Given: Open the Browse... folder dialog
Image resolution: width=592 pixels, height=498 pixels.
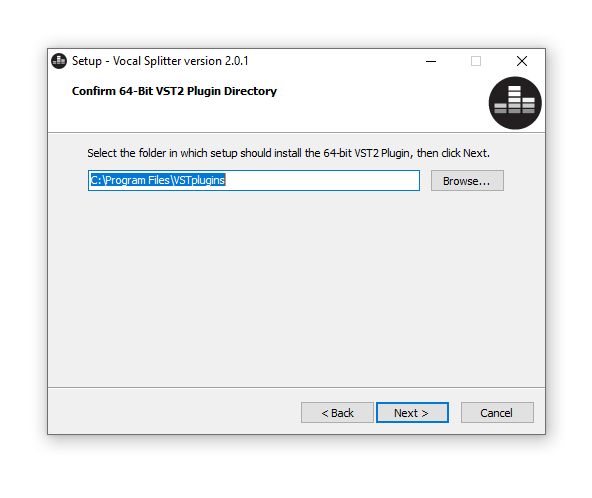Looking at the screenshot, I should click(x=467, y=180).
